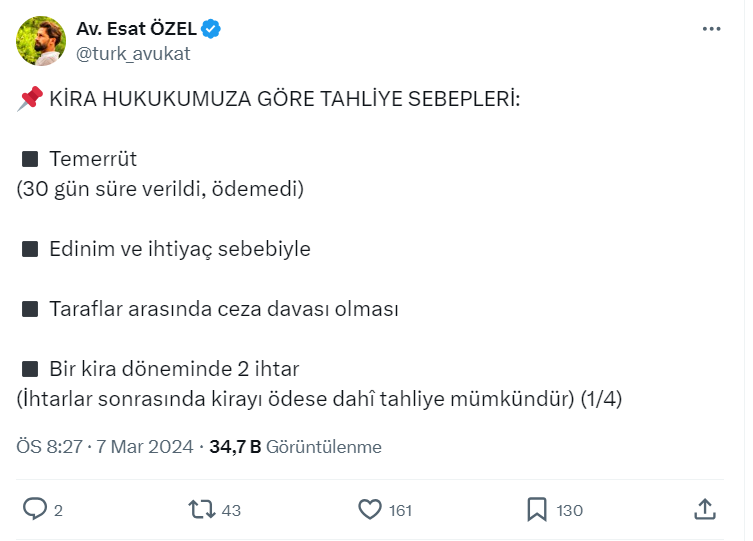This screenshot has height=541, width=753.
Task: Open Av. Esat ÖZEL's profile picture
Action: pos(41,40)
